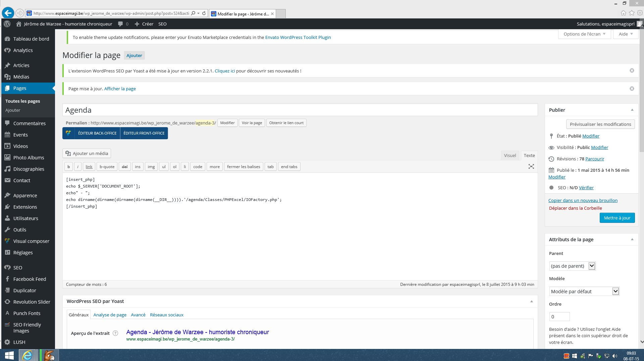The height and width of the screenshot is (361, 644).
Task: Open Analyse de page tab
Action: click(x=110, y=315)
